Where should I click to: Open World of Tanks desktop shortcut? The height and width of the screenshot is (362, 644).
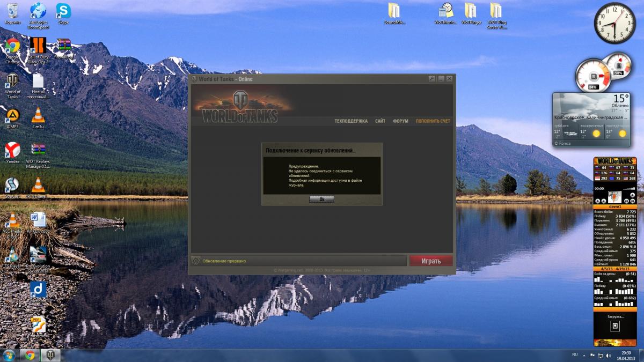(12, 83)
